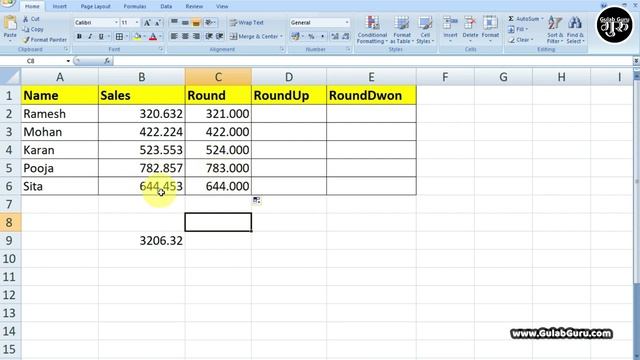
Task: Open the font size 11 dropdown
Action: tap(137, 23)
